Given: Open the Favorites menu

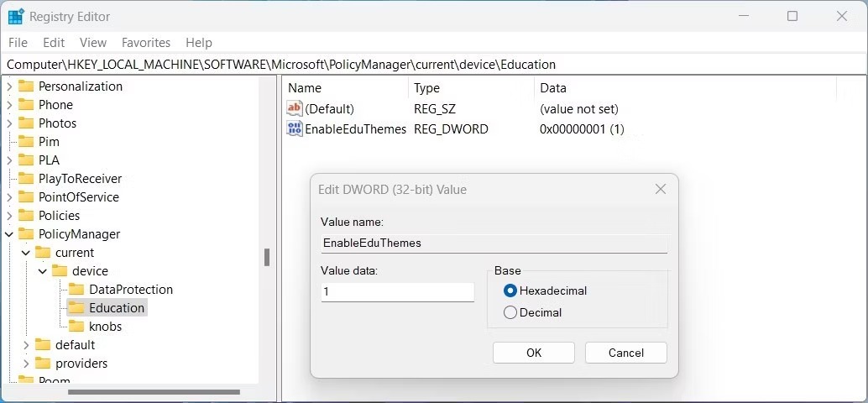Looking at the screenshot, I should [146, 43].
